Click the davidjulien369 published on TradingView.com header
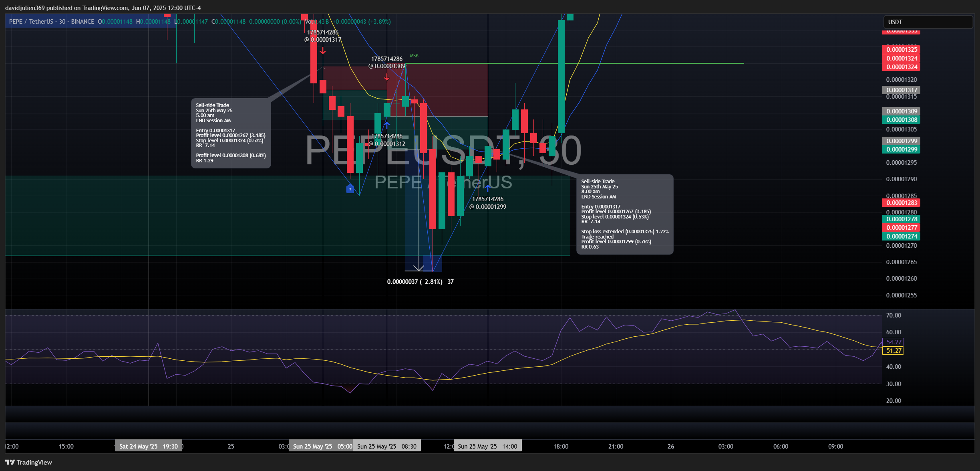Viewport: 980px width, 471px height. 103,8
